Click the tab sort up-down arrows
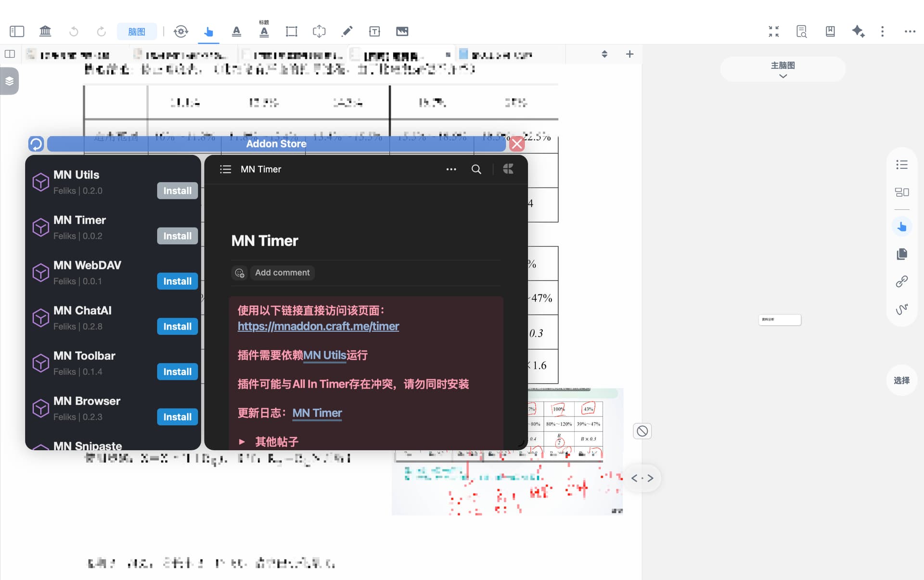 coord(604,54)
